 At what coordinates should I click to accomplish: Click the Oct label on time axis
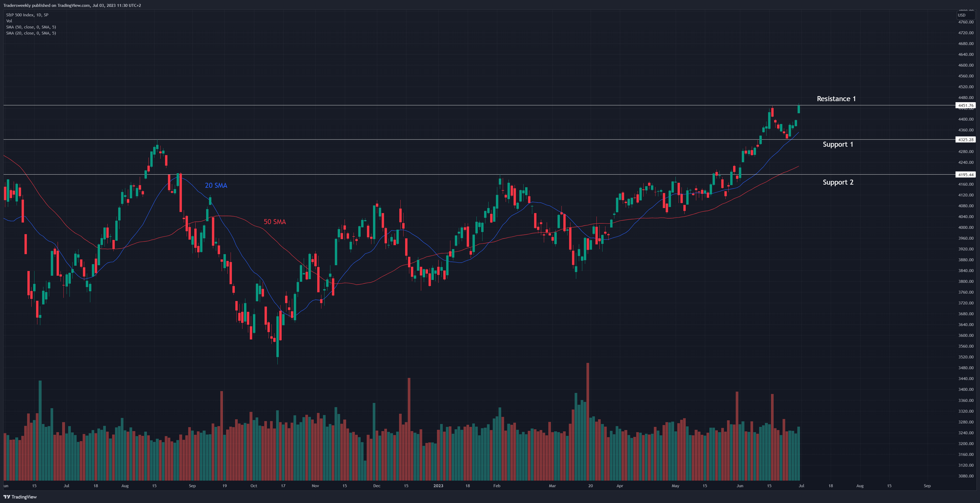(254, 486)
